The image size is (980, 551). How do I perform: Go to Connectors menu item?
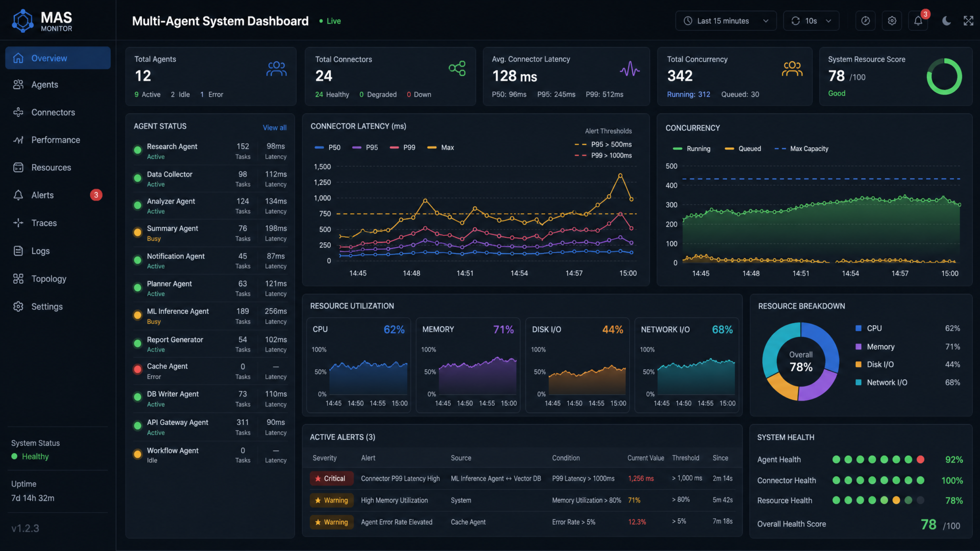58,112
